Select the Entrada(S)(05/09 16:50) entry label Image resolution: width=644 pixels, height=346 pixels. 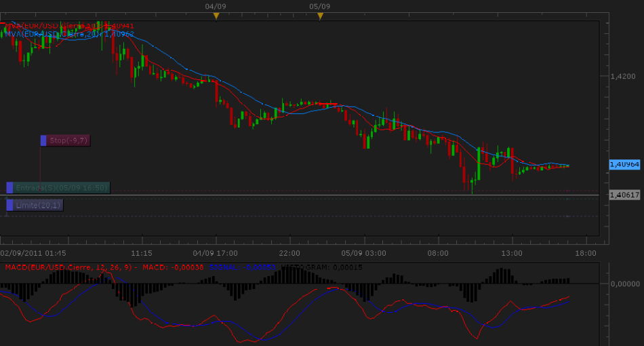(61, 188)
